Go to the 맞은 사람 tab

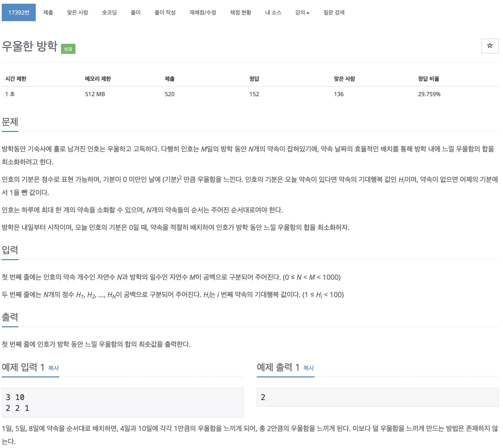77,13
